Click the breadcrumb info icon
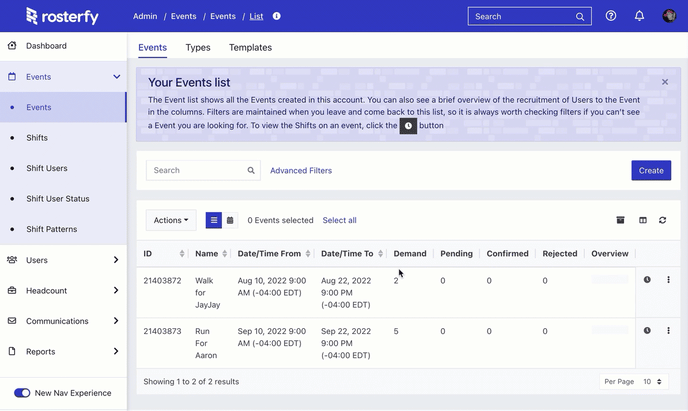The image size is (688, 411). click(x=276, y=16)
